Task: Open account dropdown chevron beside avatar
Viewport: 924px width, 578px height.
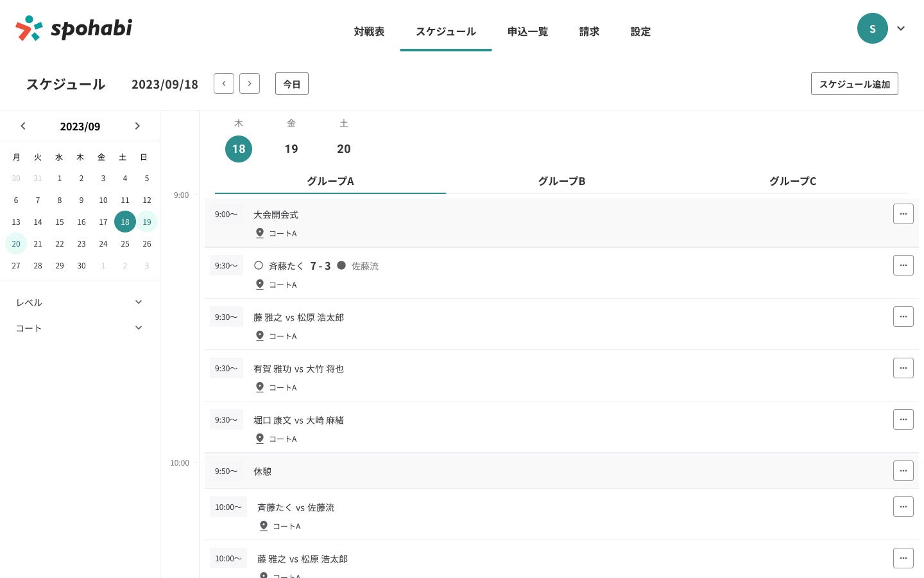Action: coord(901,28)
